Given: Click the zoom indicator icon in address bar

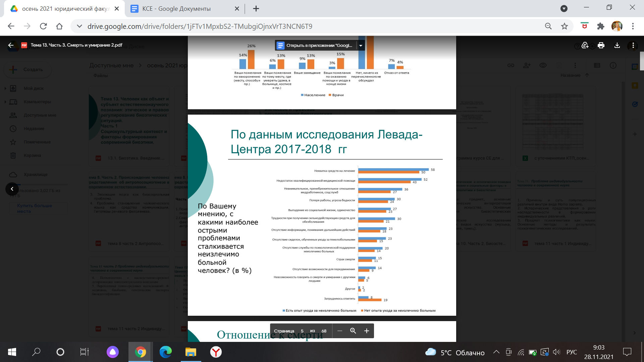Looking at the screenshot, I should point(548,26).
